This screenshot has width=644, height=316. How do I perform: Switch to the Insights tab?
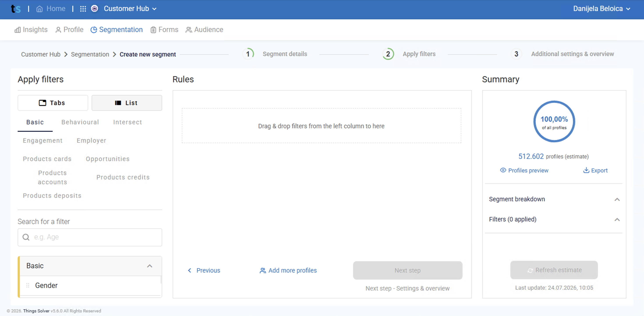click(x=31, y=30)
